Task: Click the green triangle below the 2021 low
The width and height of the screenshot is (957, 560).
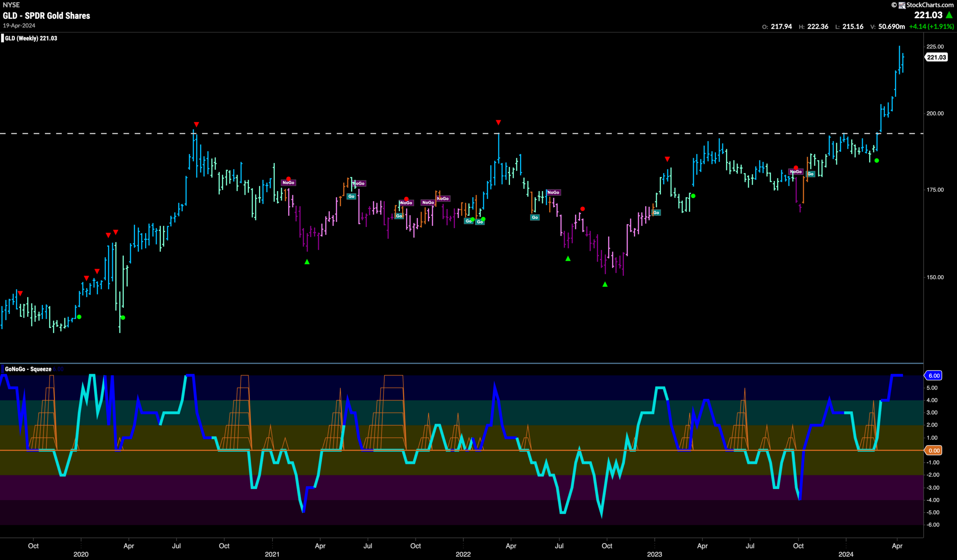Action: 307,262
